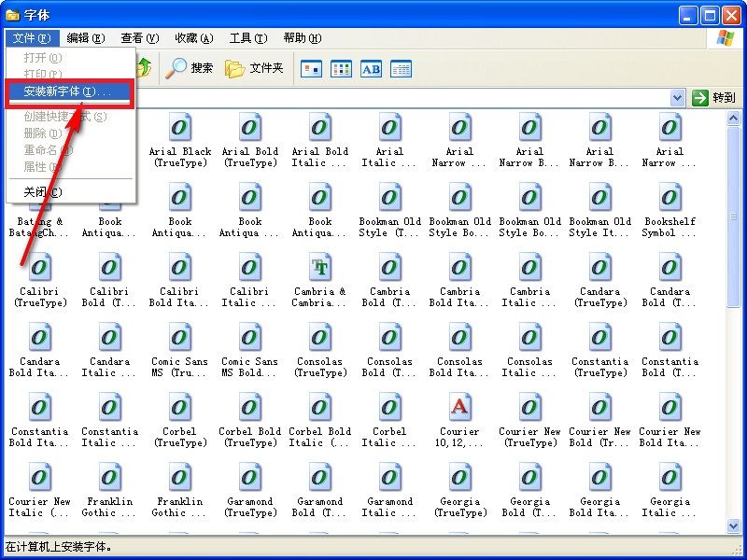
Task: Select Bookshelf Symbol font icon
Action: click(x=669, y=197)
